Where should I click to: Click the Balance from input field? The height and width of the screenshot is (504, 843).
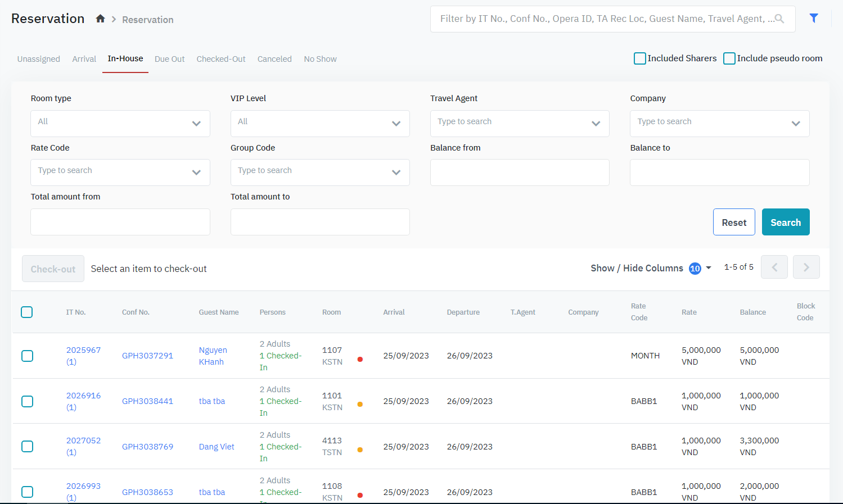(519, 172)
